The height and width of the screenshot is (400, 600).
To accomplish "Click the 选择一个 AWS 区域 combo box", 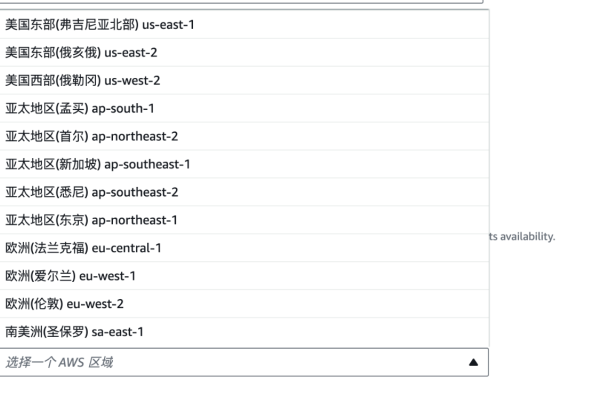I will [x=244, y=362].
